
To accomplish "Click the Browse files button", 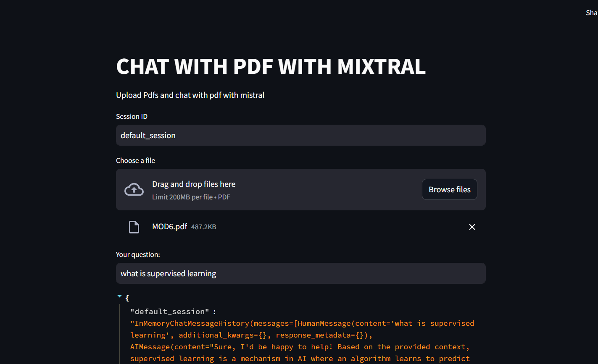I will coord(449,189).
